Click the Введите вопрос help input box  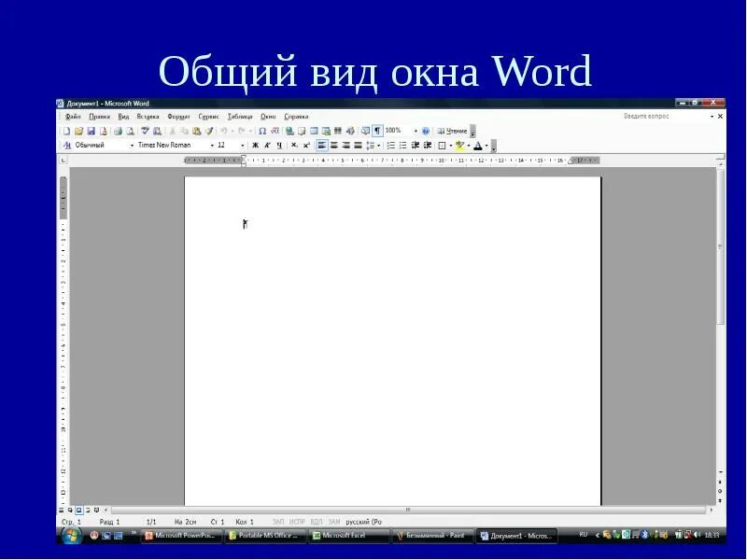665,116
